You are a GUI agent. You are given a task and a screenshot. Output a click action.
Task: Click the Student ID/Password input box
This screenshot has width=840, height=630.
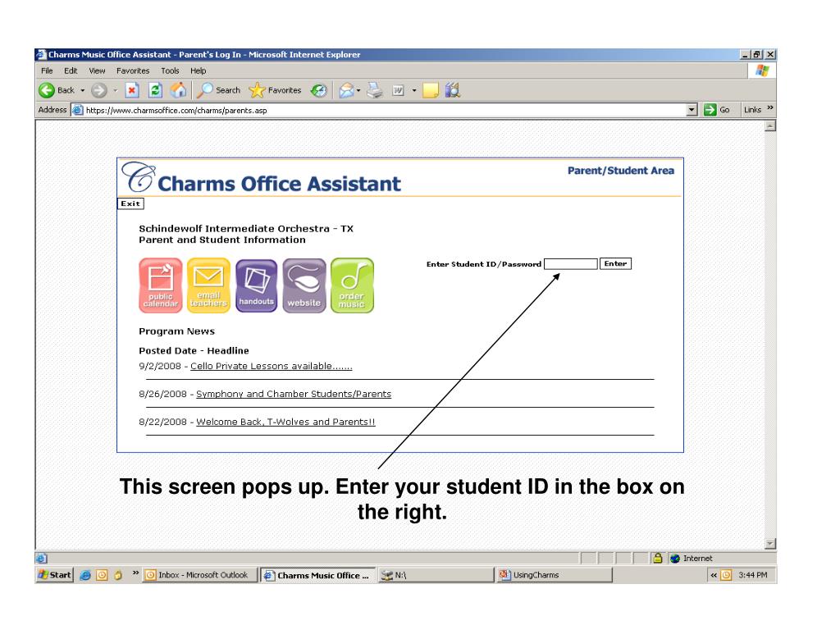(571, 263)
